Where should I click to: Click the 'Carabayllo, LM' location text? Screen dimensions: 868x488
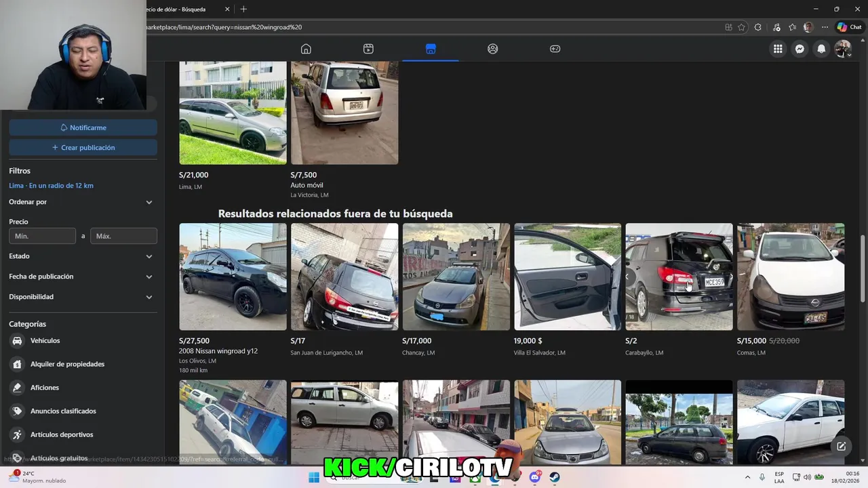tap(644, 352)
